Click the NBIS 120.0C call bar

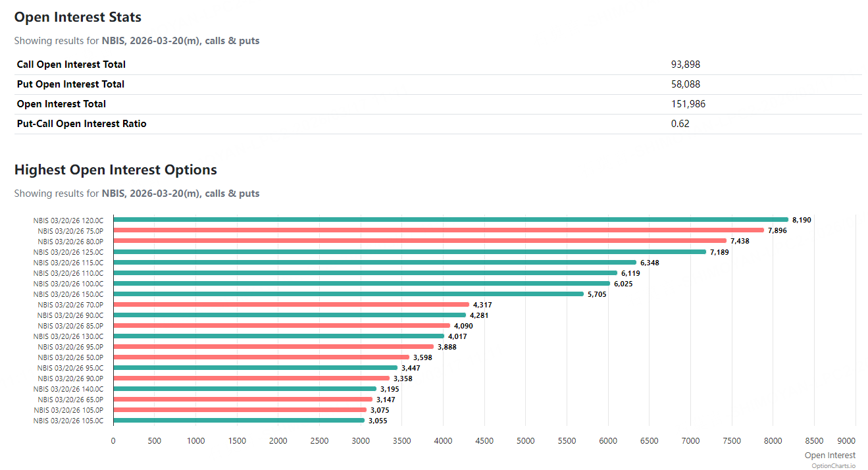[x=450, y=220]
